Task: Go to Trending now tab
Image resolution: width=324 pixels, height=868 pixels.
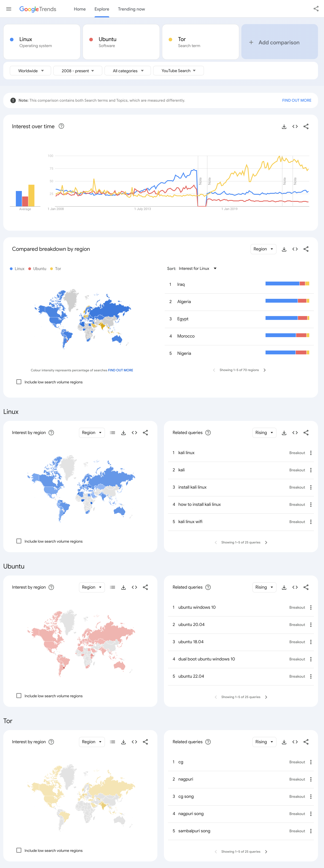Action: tap(131, 9)
